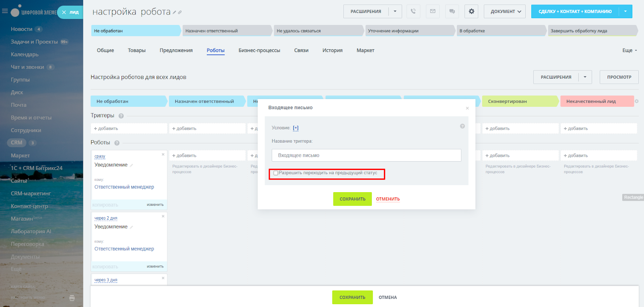Open the История tab
Image resolution: width=644 pixels, height=307 pixels.
tap(332, 50)
